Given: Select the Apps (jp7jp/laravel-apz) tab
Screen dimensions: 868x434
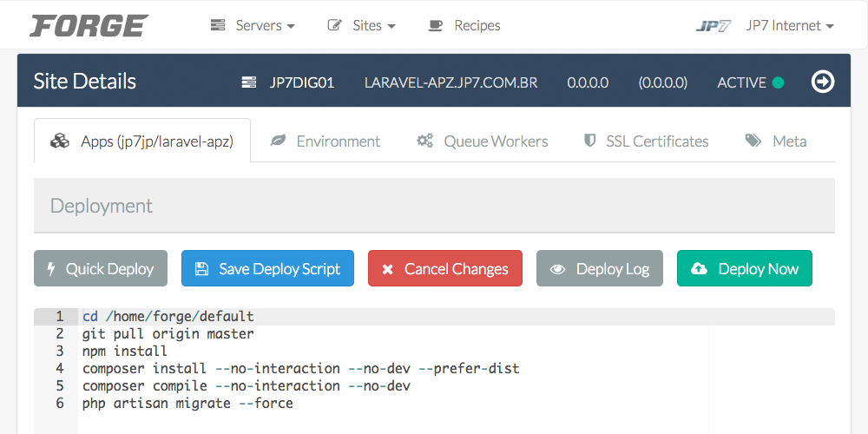Looking at the screenshot, I should pyautogui.click(x=142, y=141).
